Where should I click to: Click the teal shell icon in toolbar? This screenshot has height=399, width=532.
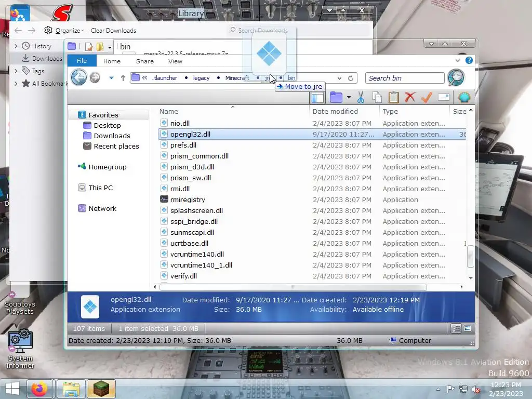click(464, 97)
